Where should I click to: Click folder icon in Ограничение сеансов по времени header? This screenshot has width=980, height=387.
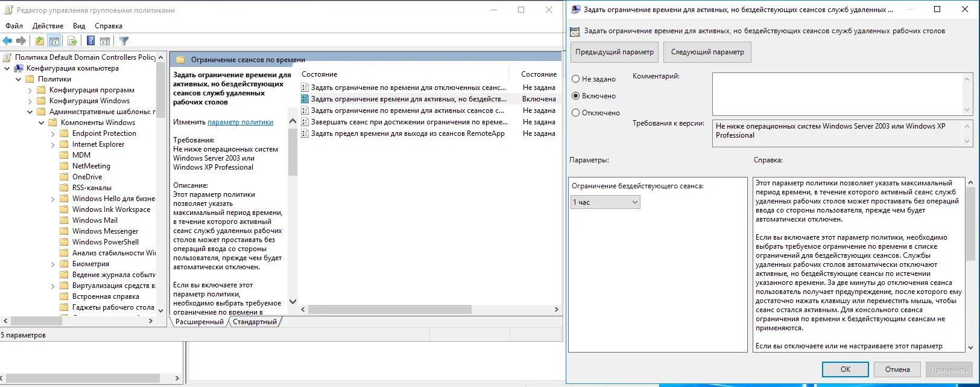[x=180, y=60]
